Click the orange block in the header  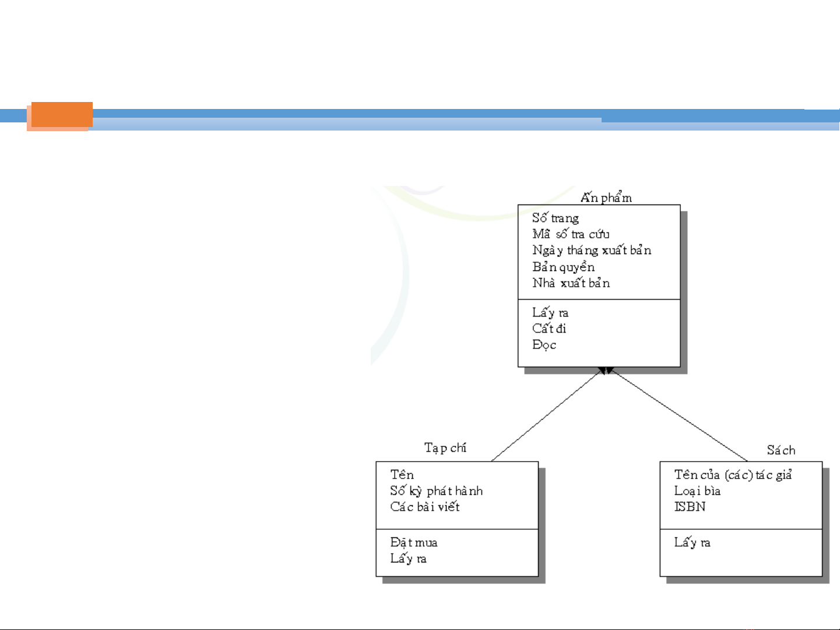pos(61,115)
